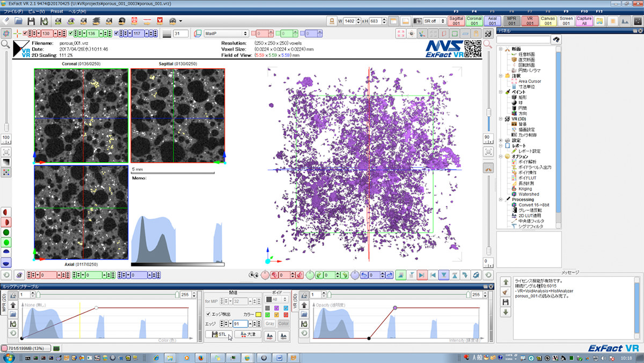
Task: Select the ボイド解析 tree item
Action: [x=527, y=161]
